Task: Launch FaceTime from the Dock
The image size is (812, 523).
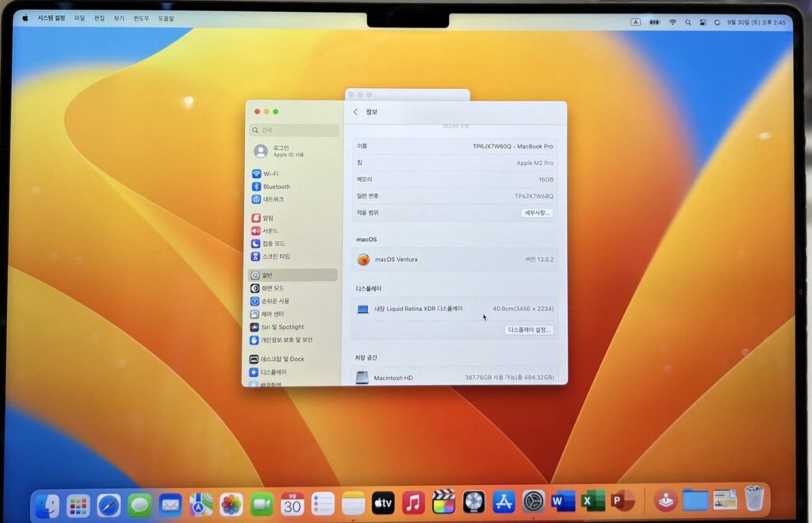Action: (x=262, y=504)
